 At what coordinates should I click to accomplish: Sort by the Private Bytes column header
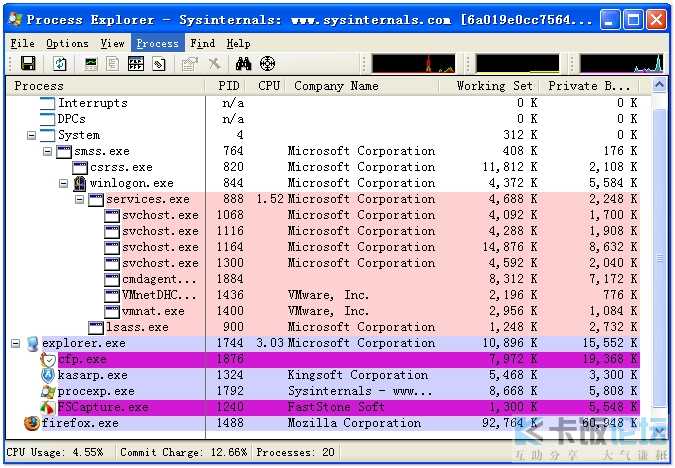(x=590, y=86)
